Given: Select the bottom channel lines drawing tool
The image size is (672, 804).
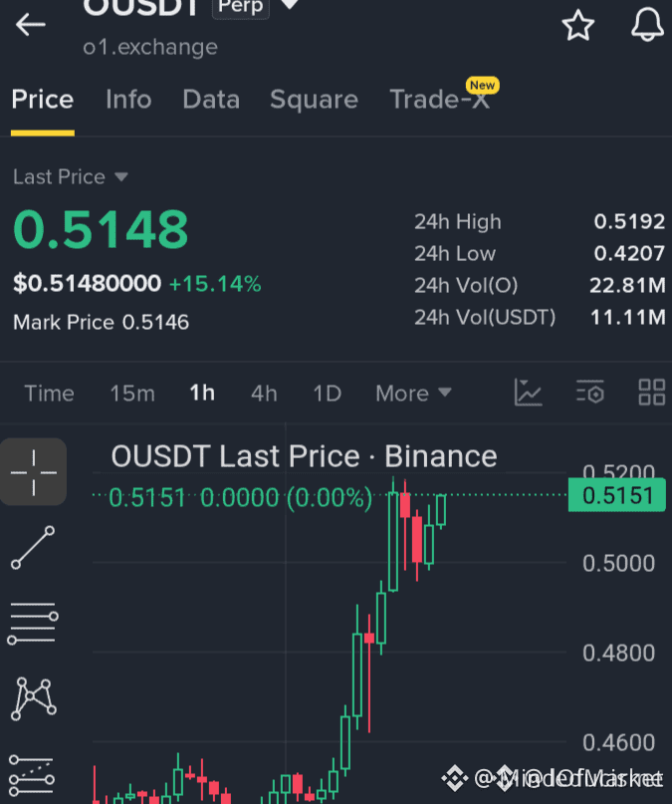Looking at the screenshot, I should click(x=32, y=775).
